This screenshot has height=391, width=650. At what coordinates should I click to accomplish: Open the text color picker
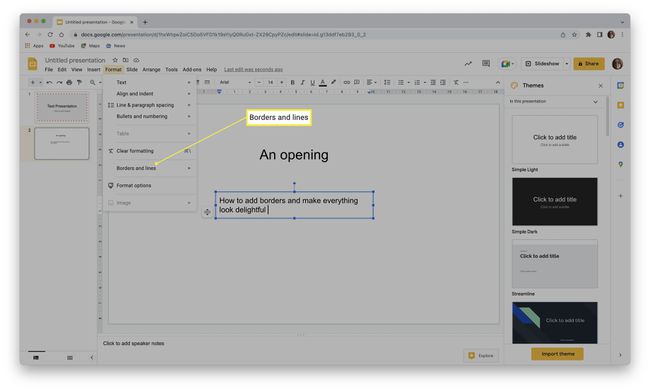coord(323,83)
